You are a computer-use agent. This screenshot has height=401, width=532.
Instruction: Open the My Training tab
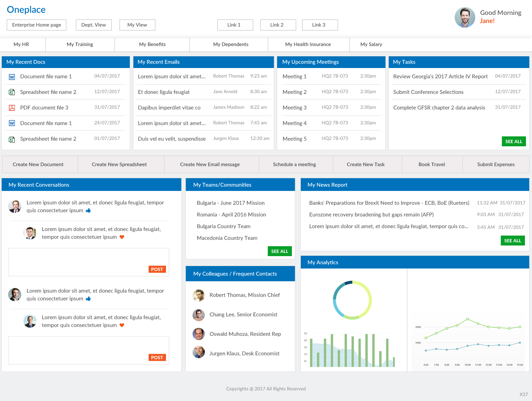tap(80, 44)
